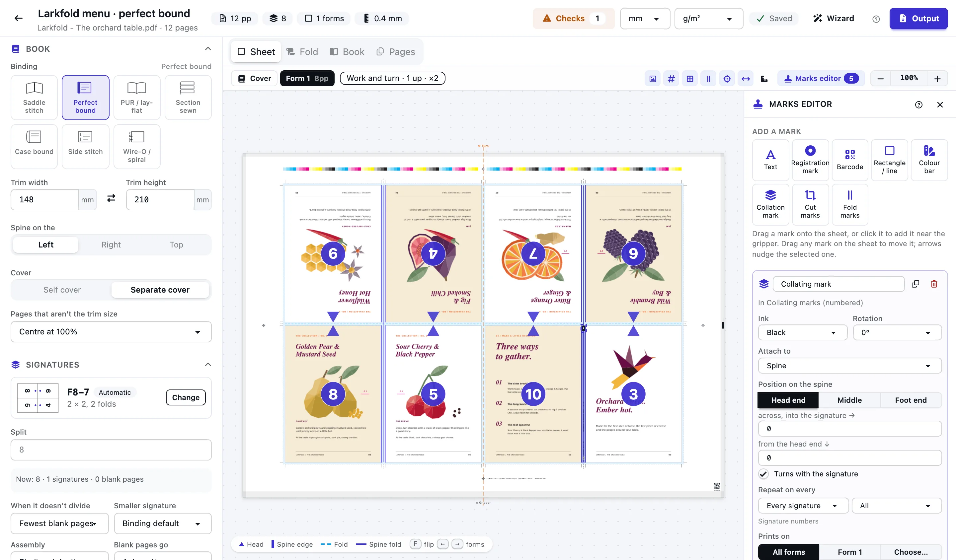Zoom out with the minus button
The image size is (956, 560).
(x=881, y=79)
